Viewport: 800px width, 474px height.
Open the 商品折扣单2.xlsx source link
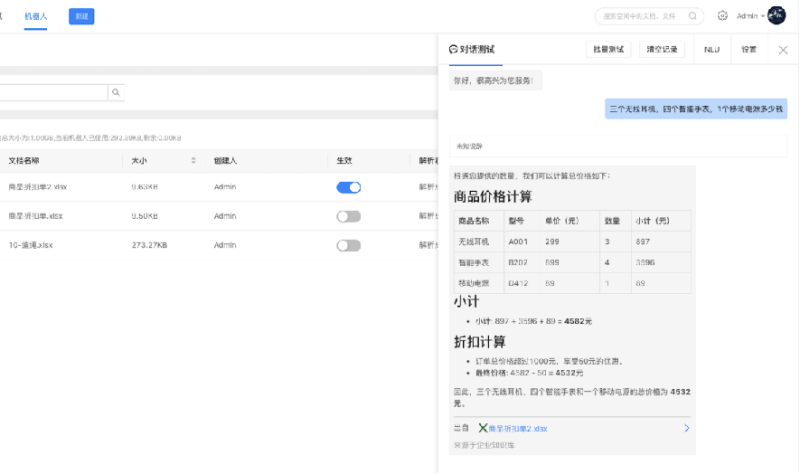pyautogui.click(x=517, y=429)
